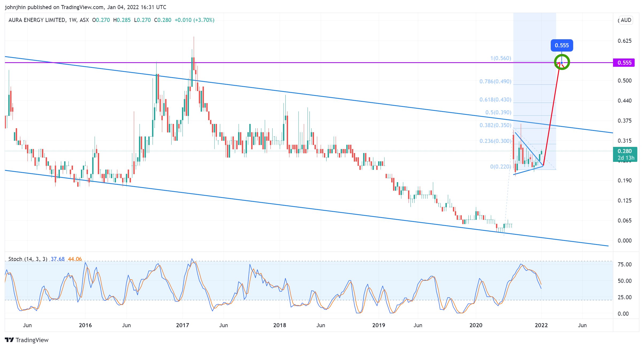Viewport: 644px width, 348px height.
Task: Click the Stoch (14, 3, 3) indicator label
Action: point(28,259)
